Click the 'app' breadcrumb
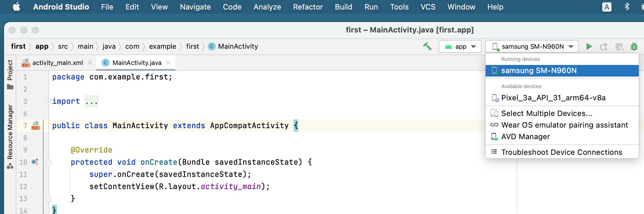Image resolution: width=644 pixels, height=214 pixels. (42, 46)
